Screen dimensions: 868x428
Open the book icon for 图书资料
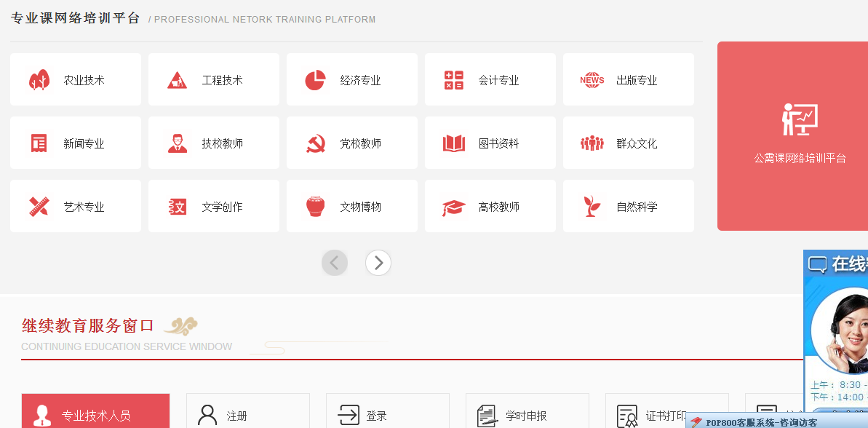click(454, 143)
